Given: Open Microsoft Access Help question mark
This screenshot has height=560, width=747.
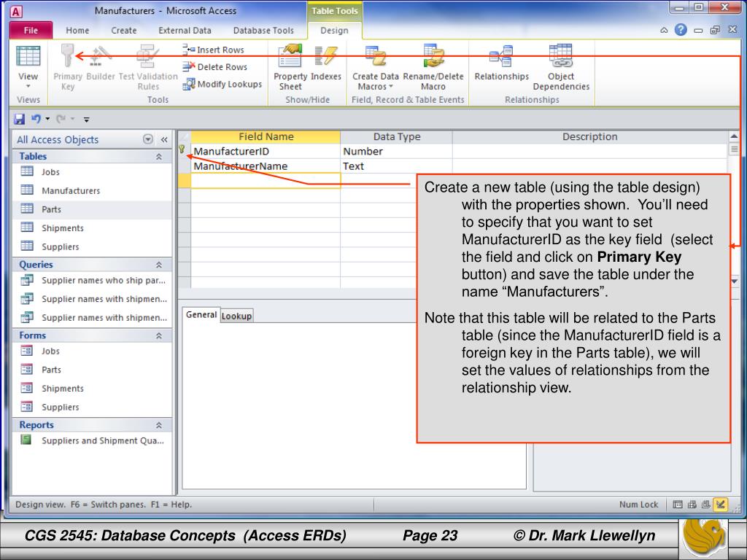Looking at the screenshot, I should [x=681, y=30].
